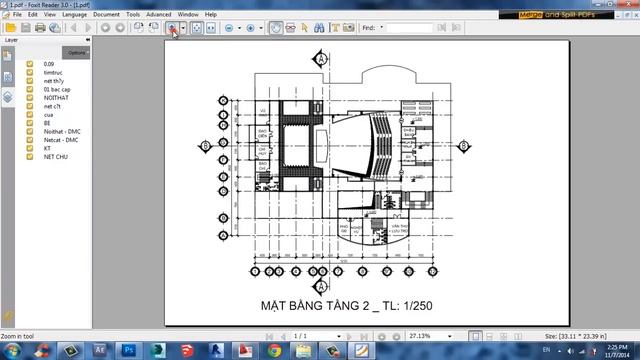Click the Open file folder icon
This screenshot has width=640, height=360.
(11, 28)
